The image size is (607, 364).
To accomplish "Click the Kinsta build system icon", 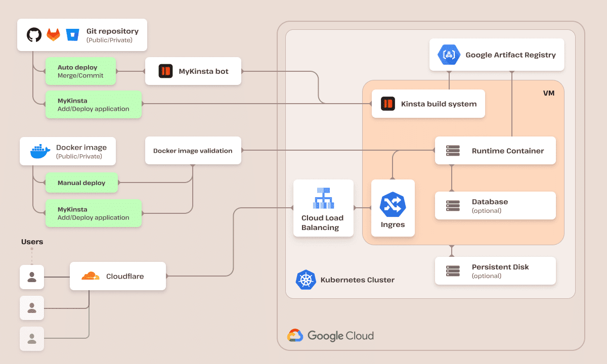I will (x=387, y=104).
